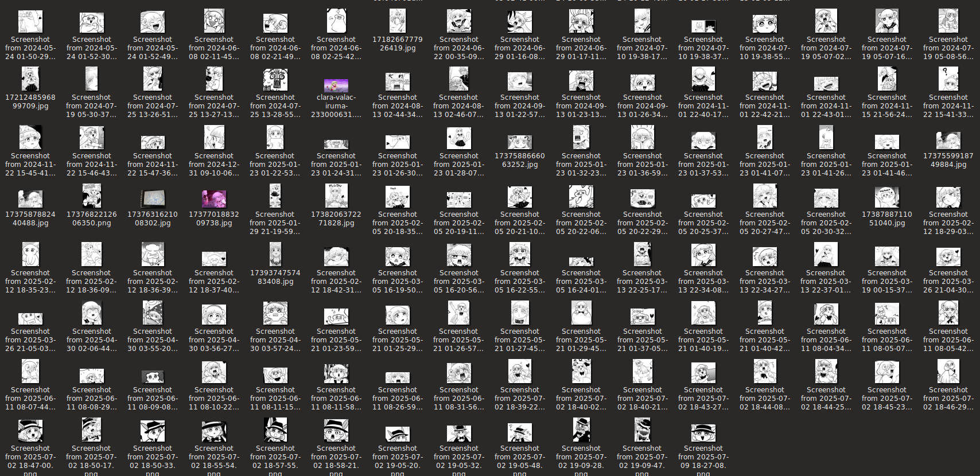The height and width of the screenshot is (476, 980).
Task: Click label 'Screenshot from 2025-01-29 21-19-59'
Action: click(275, 223)
